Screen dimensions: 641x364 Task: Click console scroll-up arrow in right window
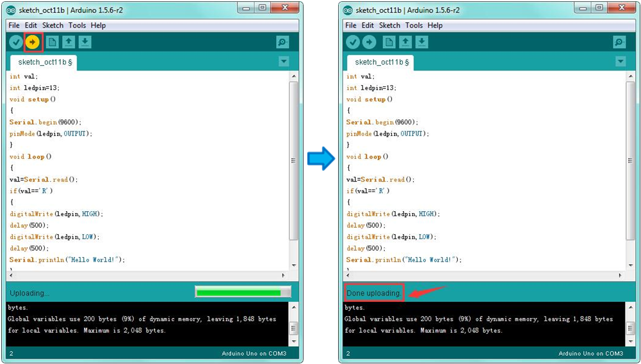(630, 307)
